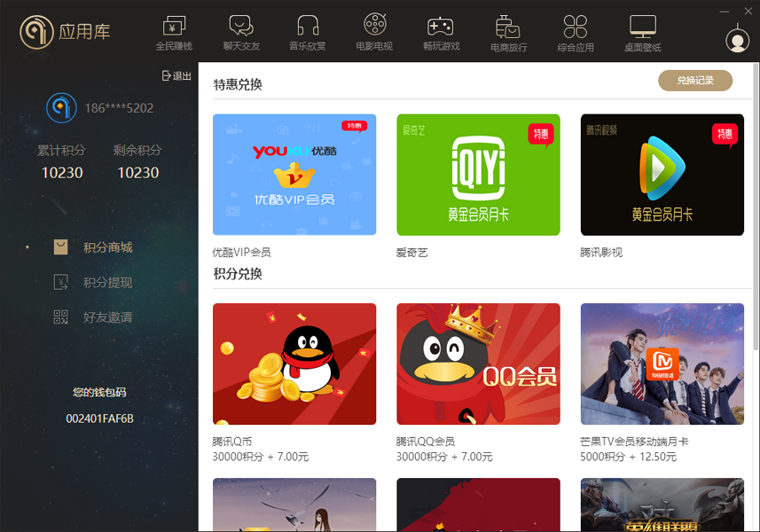Click the 剩余积分 value 10230
The width and height of the screenshot is (760, 532).
[x=138, y=173]
